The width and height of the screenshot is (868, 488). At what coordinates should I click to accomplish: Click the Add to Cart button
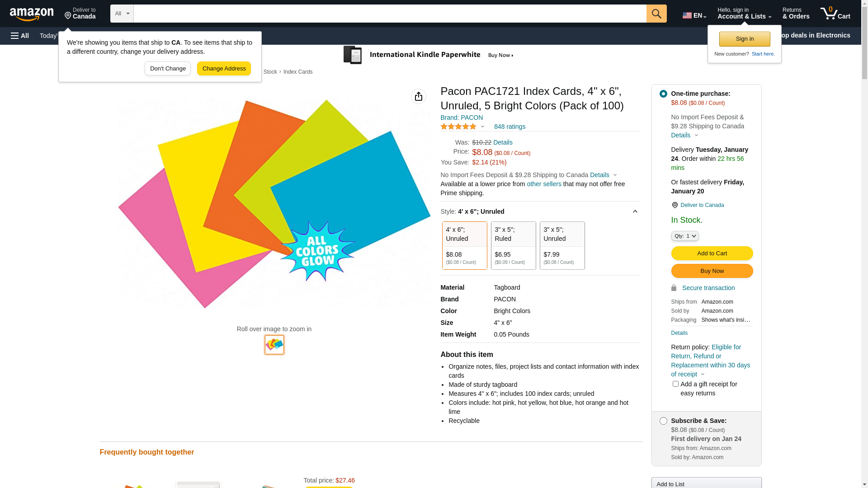coord(712,253)
